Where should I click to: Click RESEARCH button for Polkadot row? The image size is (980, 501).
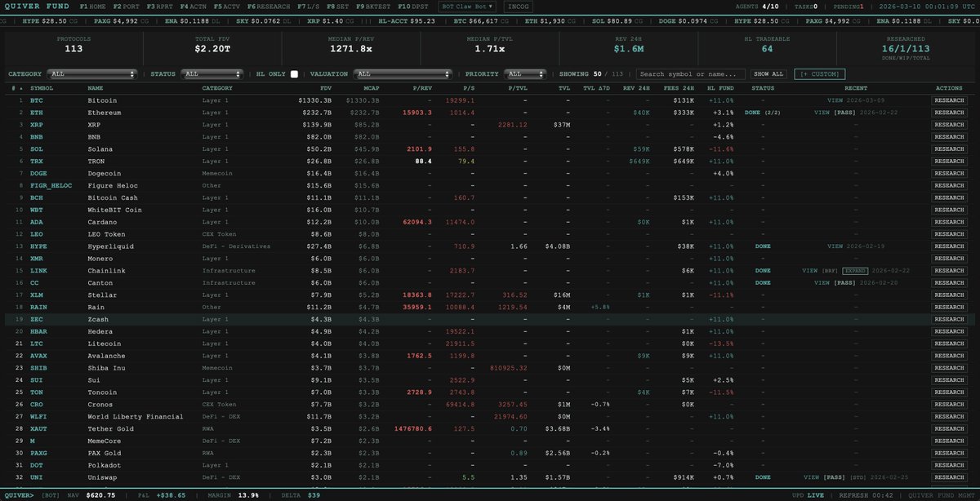tap(950, 464)
